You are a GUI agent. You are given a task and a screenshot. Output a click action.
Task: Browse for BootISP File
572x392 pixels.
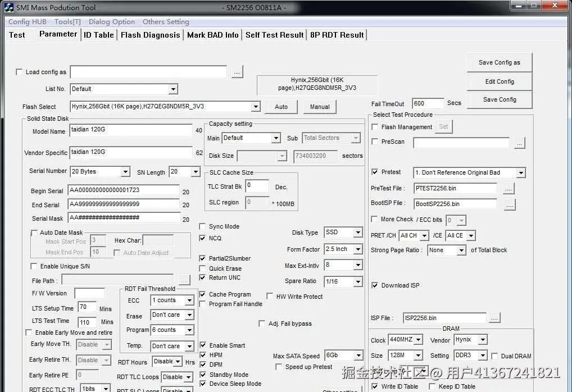[510, 204]
